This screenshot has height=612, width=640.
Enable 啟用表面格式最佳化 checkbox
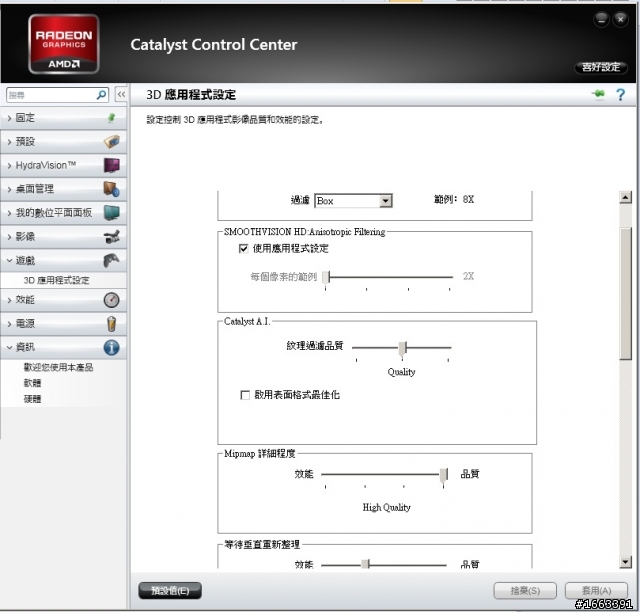(245, 395)
